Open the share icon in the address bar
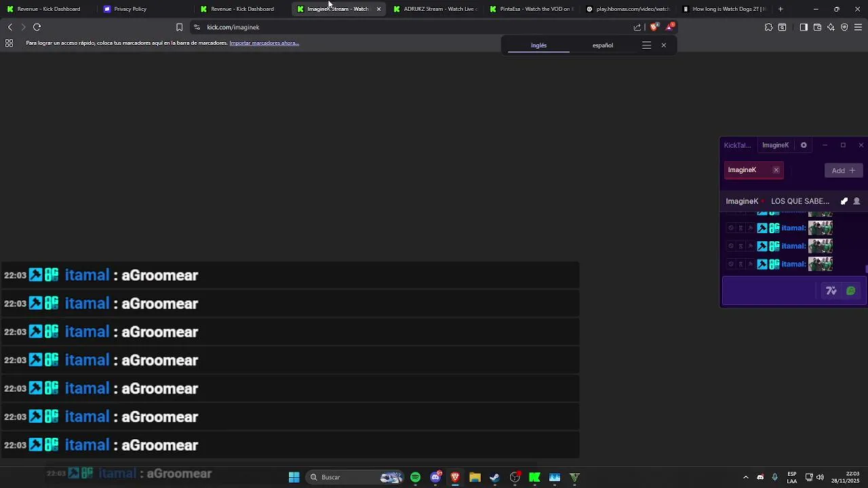Screen dimensions: 868x488 click(637, 27)
